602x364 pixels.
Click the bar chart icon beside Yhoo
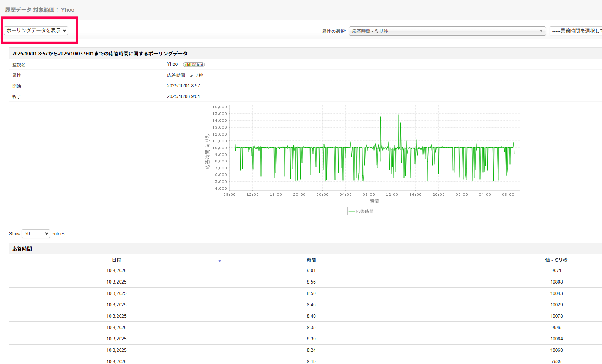pos(187,65)
